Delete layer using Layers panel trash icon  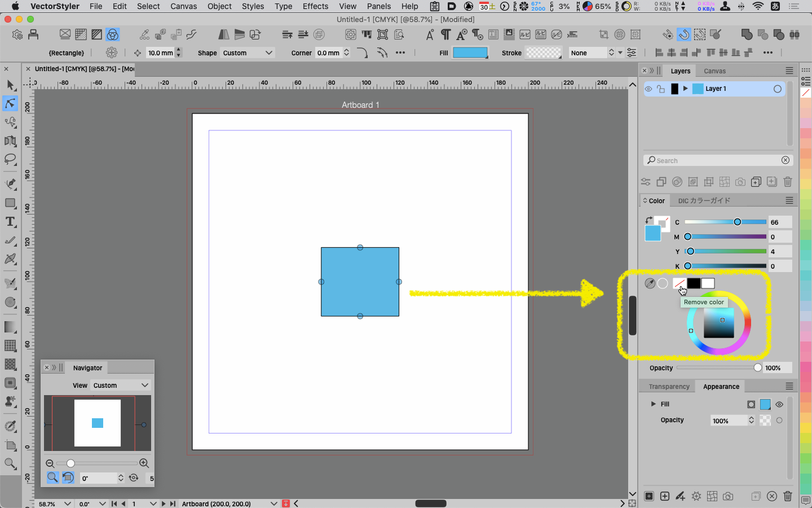tap(788, 182)
